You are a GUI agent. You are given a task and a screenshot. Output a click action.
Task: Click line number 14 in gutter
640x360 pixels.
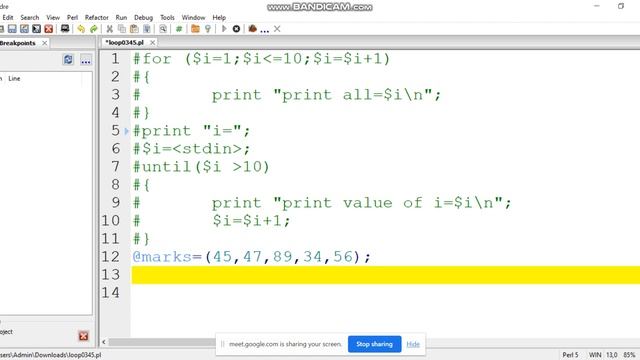[x=111, y=293]
